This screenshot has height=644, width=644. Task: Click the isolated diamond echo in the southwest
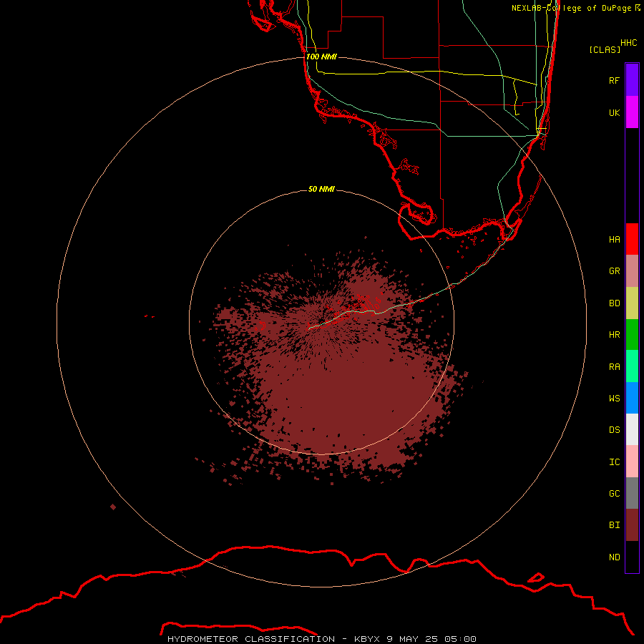pyautogui.click(x=113, y=507)
